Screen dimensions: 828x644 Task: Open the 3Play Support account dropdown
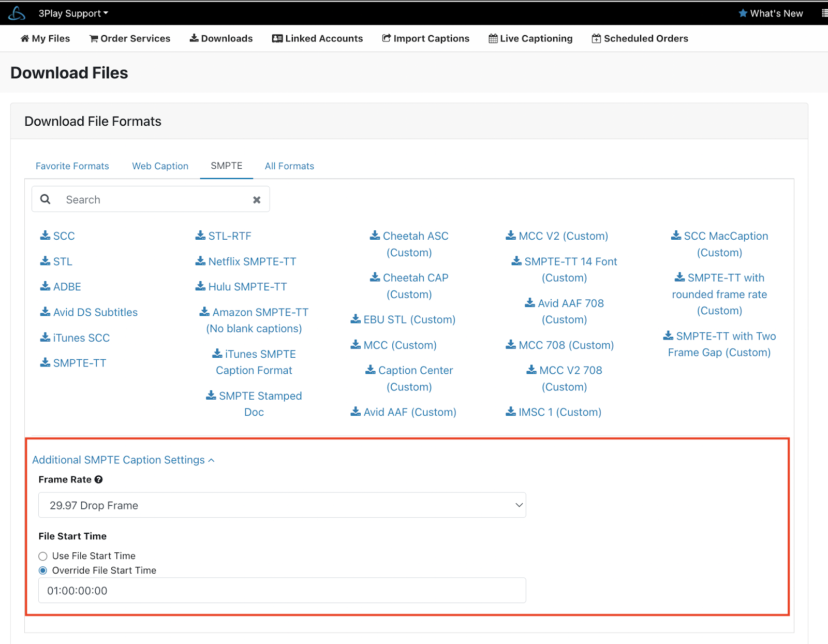pyautogui.click(x=73, y=13)
